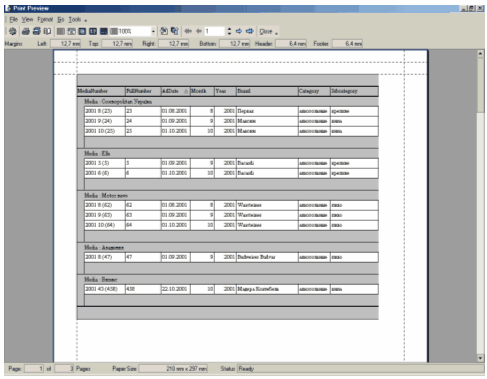This screenshot has width=487, height=379.
Task: Click the Close button in the toolbar
Action: 266,31
